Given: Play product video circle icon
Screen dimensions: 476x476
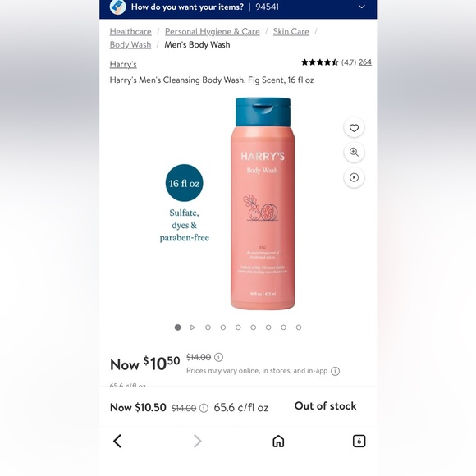Looking at the screenshot, I should click(354, 177).
